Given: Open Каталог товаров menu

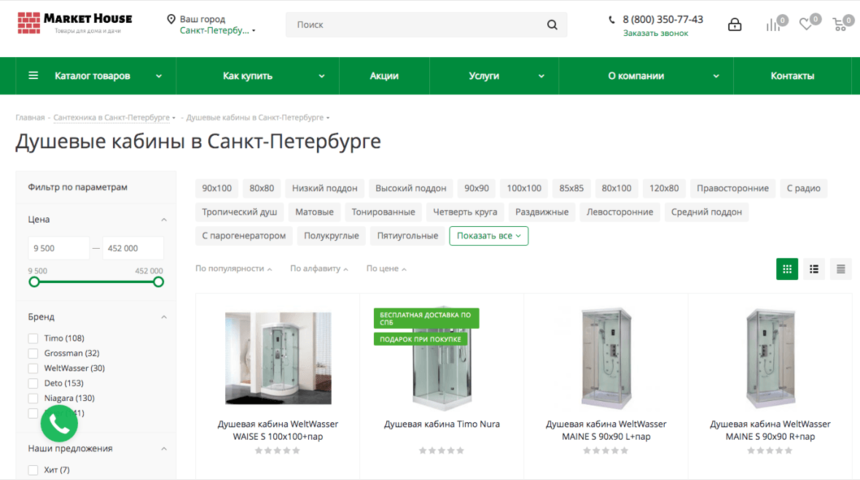Looking at the screenshot, I should (x=95, y=76).
